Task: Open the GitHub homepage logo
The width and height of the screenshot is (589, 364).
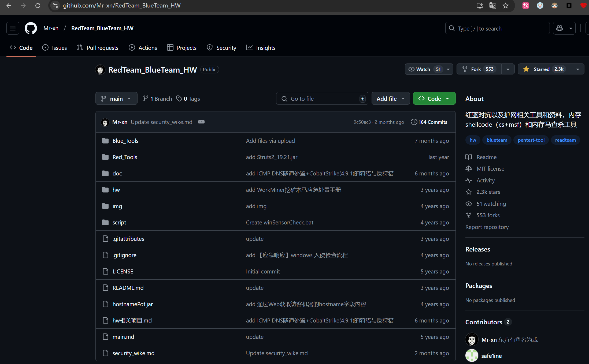Action: pyautogui.click(x=31, y=28)
